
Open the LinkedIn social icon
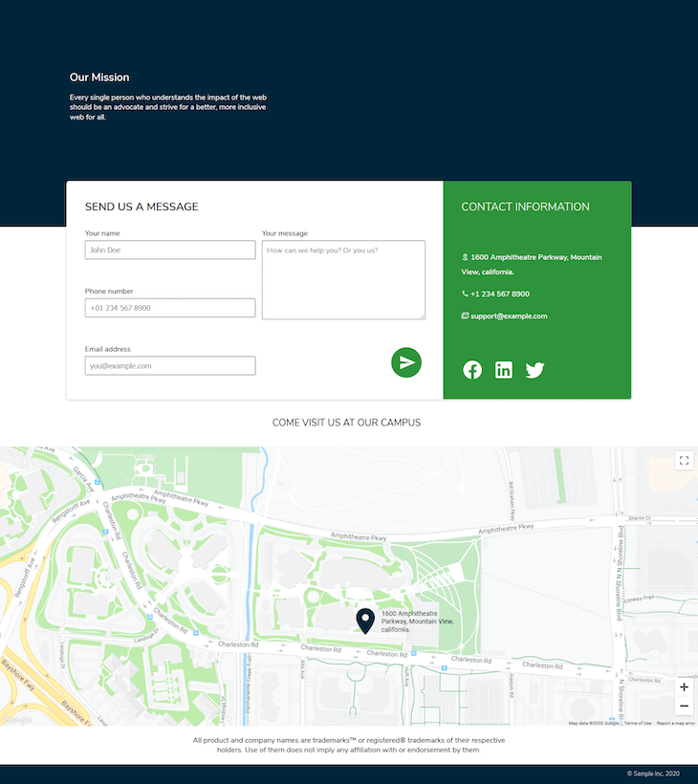504,370
